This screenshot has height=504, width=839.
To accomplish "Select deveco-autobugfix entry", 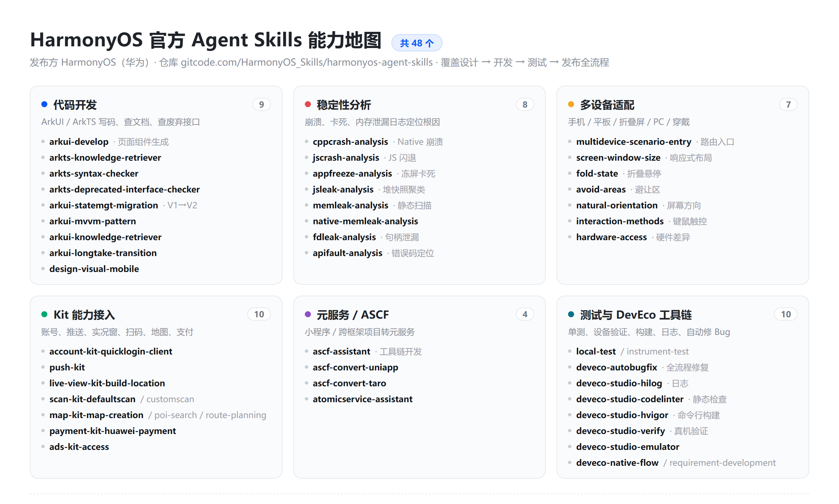I will tap(616, 367).
